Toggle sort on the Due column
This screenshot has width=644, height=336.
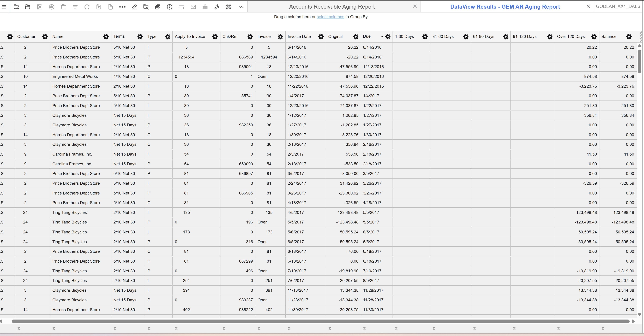coord(367,37)
